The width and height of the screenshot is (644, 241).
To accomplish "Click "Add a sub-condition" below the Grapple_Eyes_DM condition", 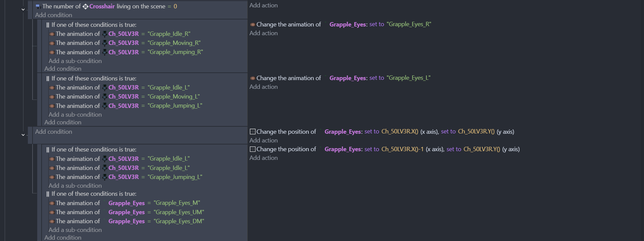I will coord(75,230).
